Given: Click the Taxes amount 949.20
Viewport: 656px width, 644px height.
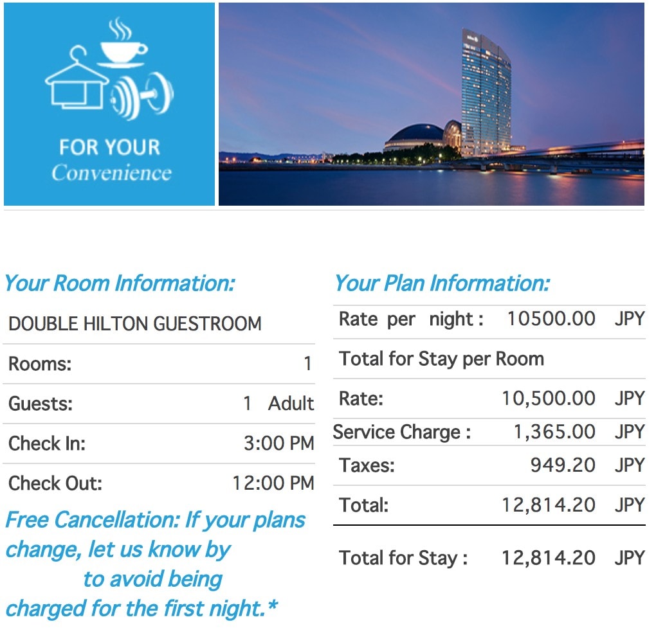Looking at the screenshot, I should (x=563, y=465).
